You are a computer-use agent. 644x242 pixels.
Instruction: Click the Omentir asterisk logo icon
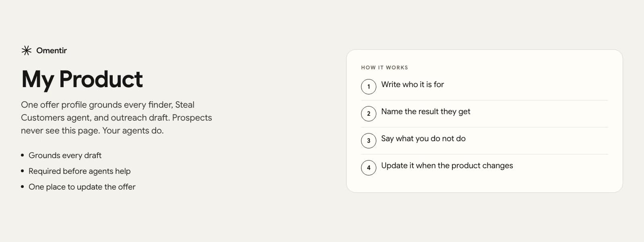tap(26, 50)
